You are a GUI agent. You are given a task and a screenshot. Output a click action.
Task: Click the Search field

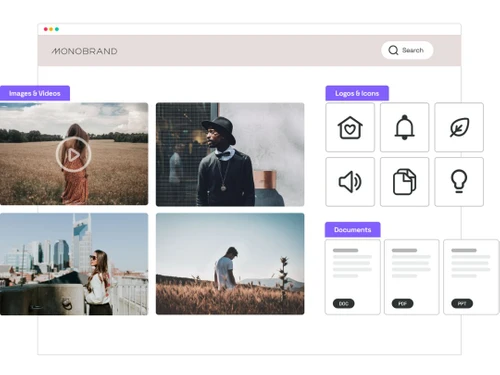[407, 50]
